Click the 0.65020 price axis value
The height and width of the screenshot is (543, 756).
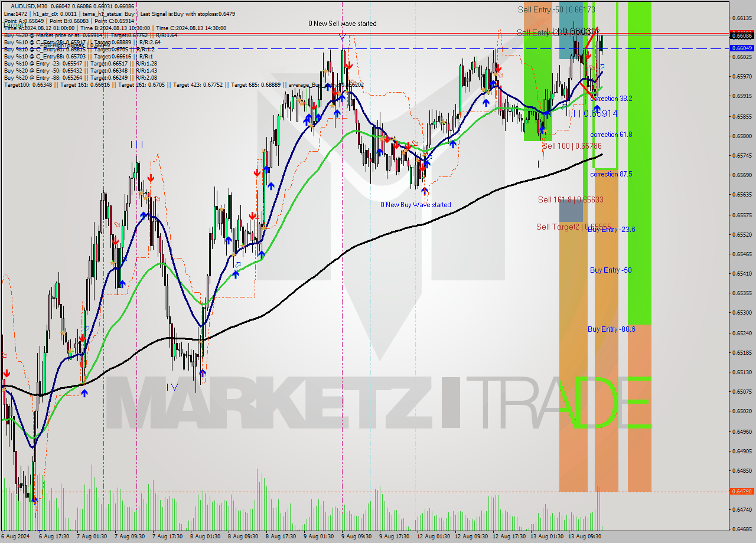point(742,411)
